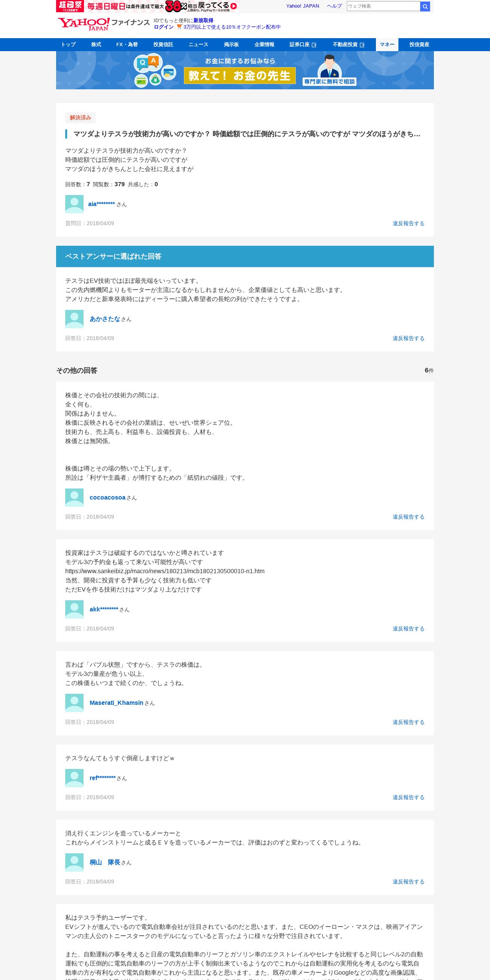The width and height of the screenshot is (490, 980).
Task: Report violation on 桐山 隊長's answer
Action: (x=408, y=882)
